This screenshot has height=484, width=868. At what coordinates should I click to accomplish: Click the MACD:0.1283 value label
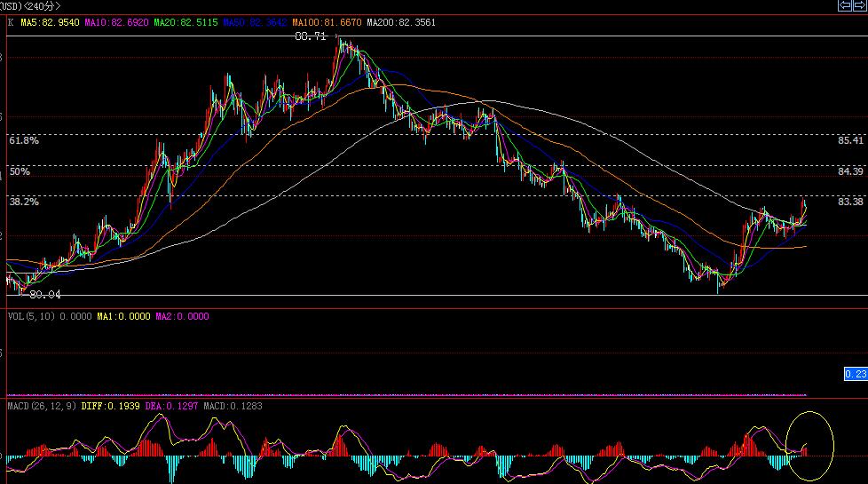pyautogui.click(x=233, y=406)
